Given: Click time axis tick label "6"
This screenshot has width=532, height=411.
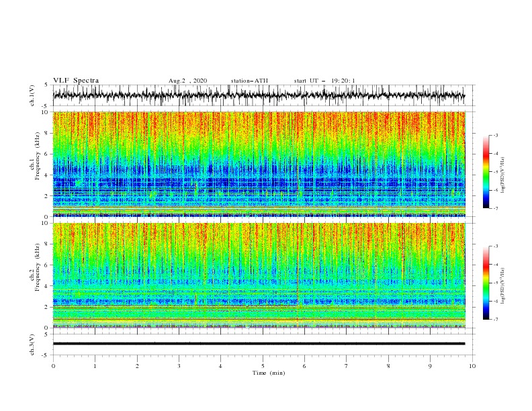Looking at the screenshot, I should [304, 366].
